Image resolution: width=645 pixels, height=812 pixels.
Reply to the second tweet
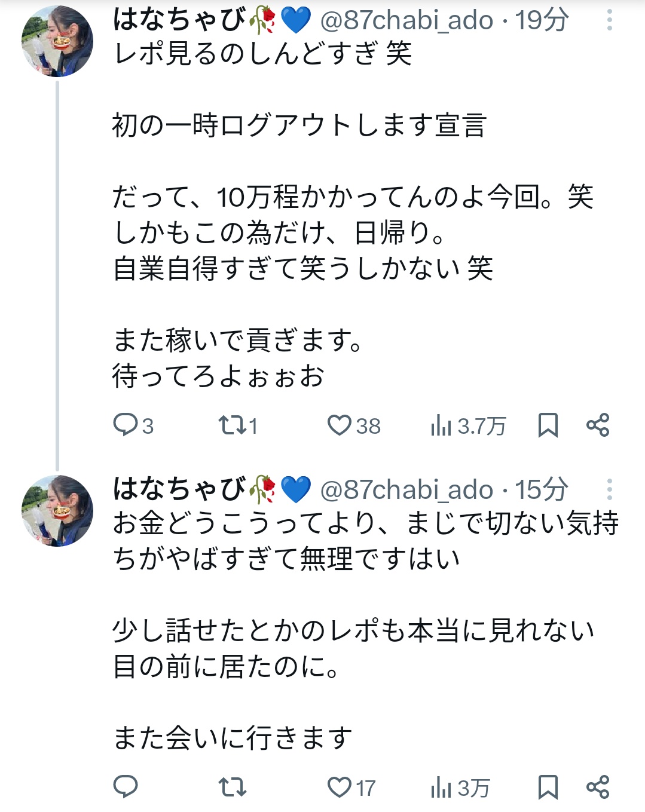126,787
